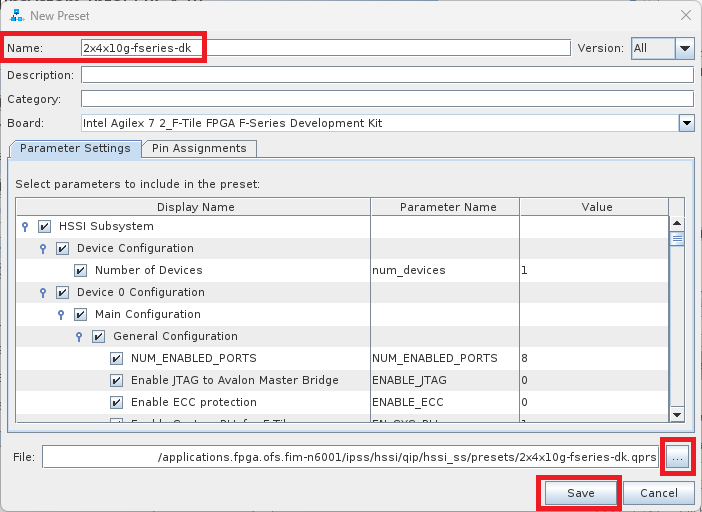Image resolution: width=702 pixels, height=512 pixels.
Task: Click the parameter list scroll down arrow
Action: pos(676,415)
